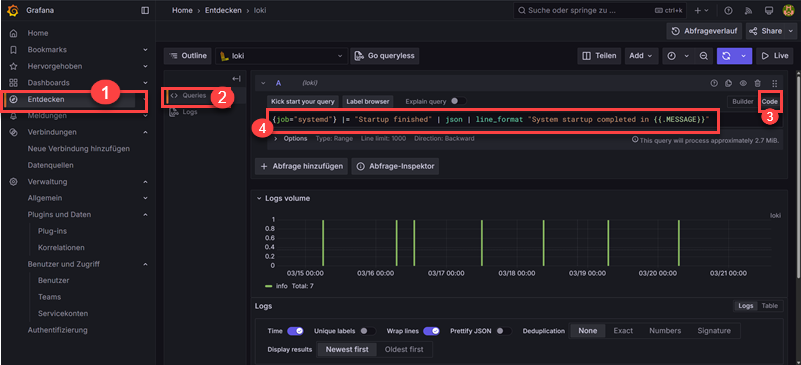801x365 pixels.
Task: Switch to the Logs view tab
Action: click(746, 306)
